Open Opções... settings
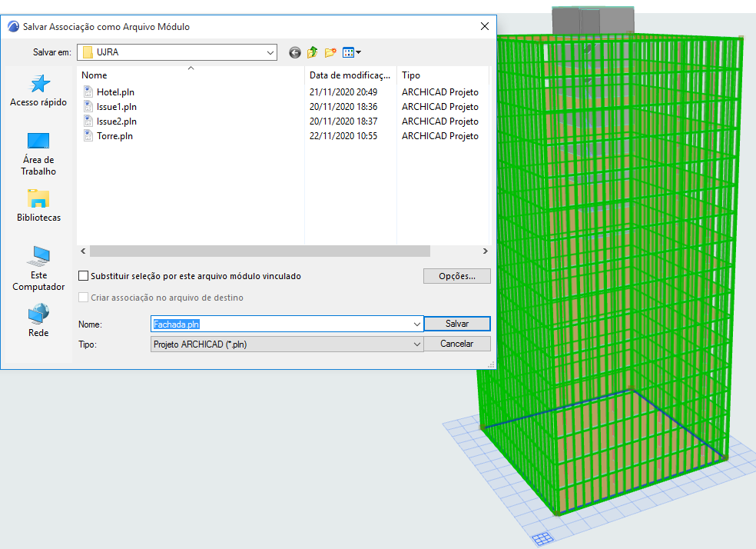This screenshot has height=549, width=756. 457,276
